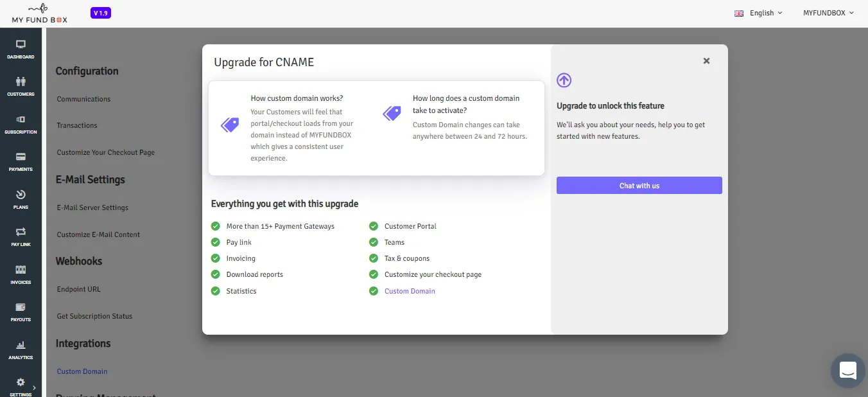Screen dimensions: 868x397
Task: Open Payouts from the sidebar
Action: coord(21,312)
